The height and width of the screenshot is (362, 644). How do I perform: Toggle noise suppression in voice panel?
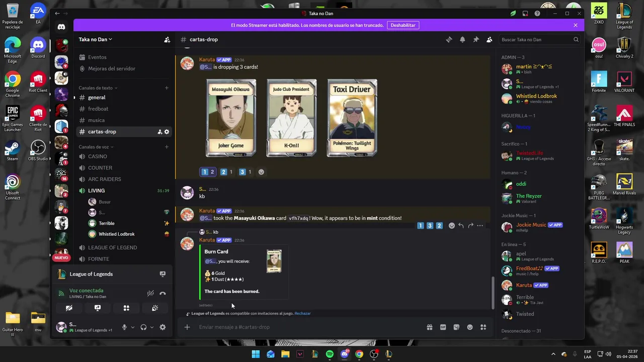click(150, 293)
